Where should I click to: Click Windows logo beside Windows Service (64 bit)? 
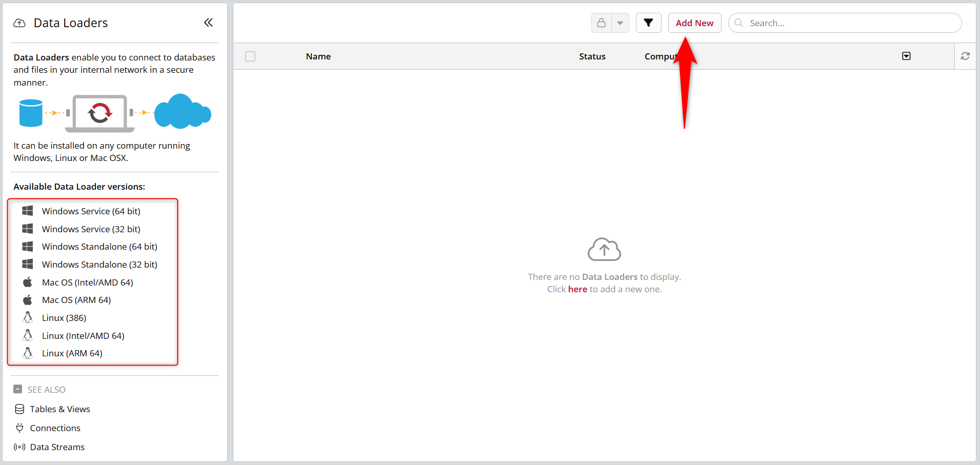click(x=28, y=211)
